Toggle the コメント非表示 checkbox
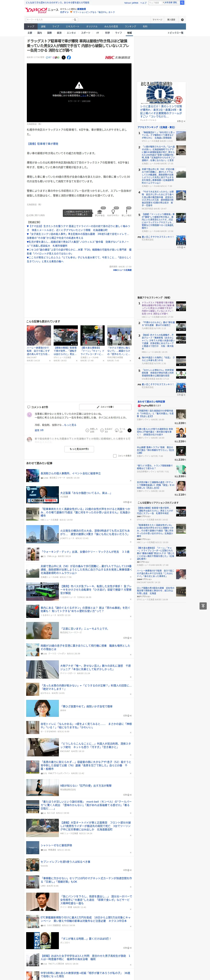Viewport: 210px width, 980px height. point(115,456)
